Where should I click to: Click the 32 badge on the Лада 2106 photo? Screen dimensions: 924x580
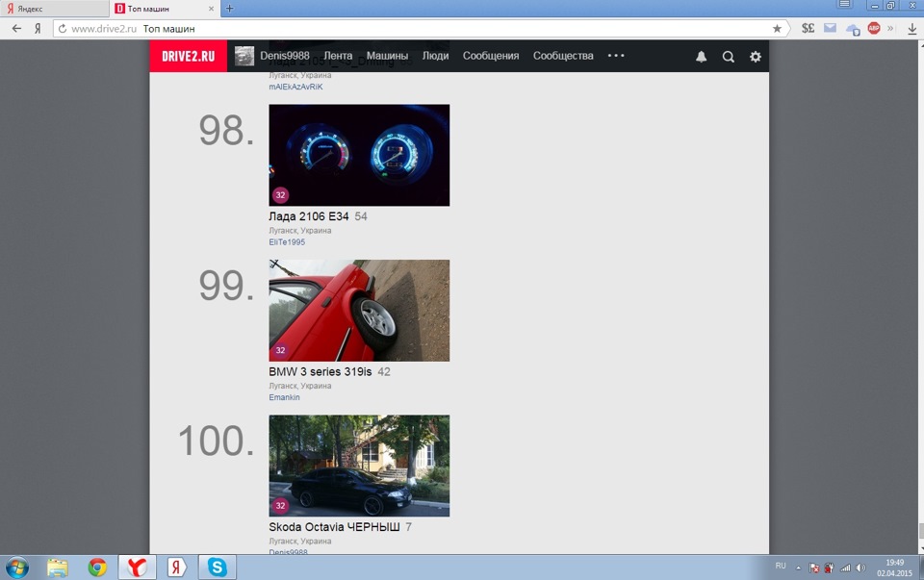coord(280,195)
